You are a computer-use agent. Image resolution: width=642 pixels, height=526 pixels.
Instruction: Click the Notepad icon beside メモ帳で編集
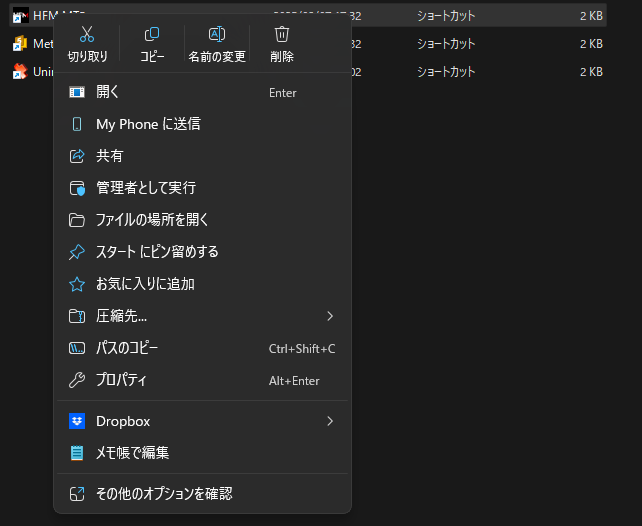coord(77,453)
